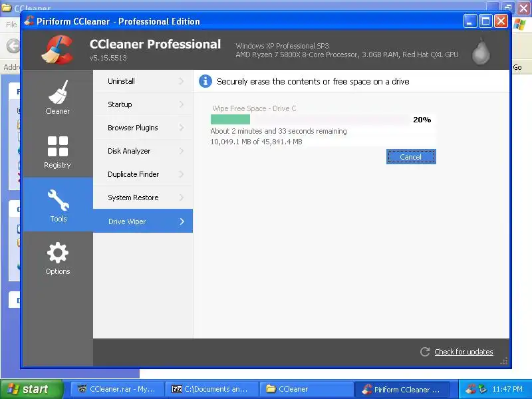Click the chevron next to Uninstall
This screenshot has width=532, height=399.
[182, 81]
